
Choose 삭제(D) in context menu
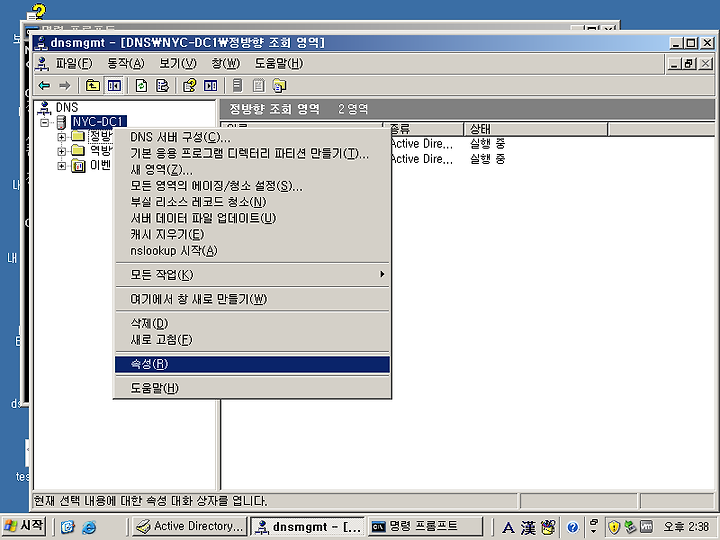(x=252, y=323)
